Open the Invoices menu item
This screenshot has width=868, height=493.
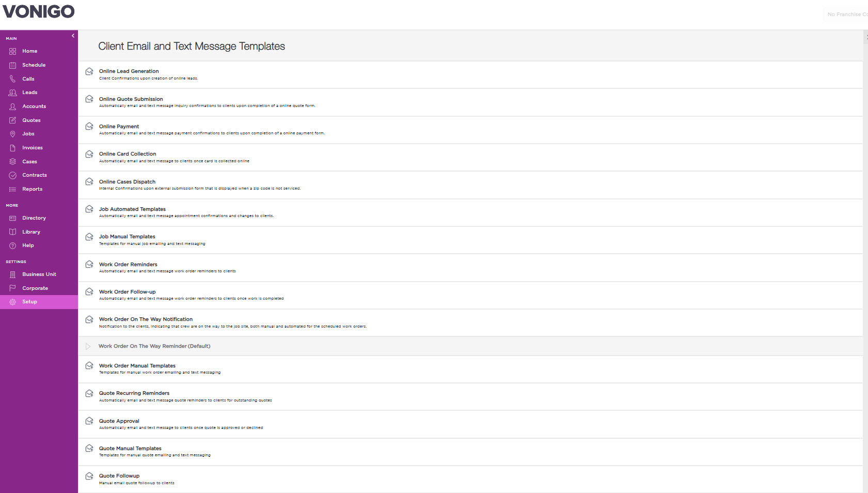click(33, 148)
